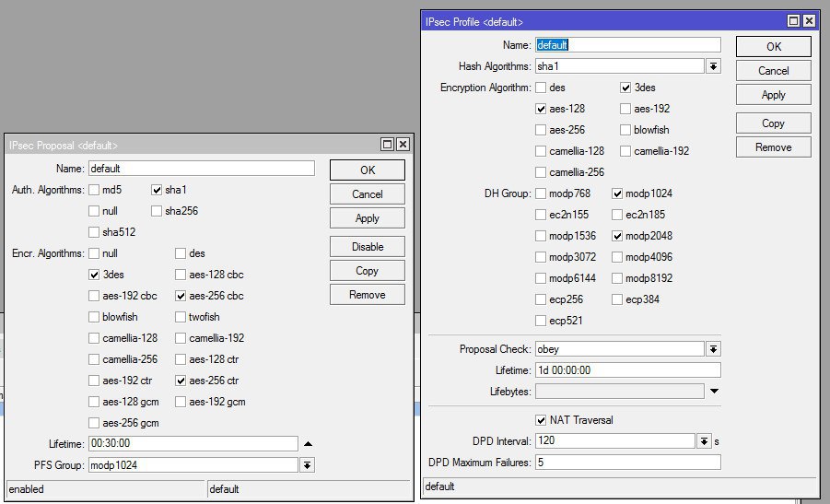The image size is (830, 504).
Task: Enable modp768 DH group
Action: pyautogui.click(x=541, y=193)
